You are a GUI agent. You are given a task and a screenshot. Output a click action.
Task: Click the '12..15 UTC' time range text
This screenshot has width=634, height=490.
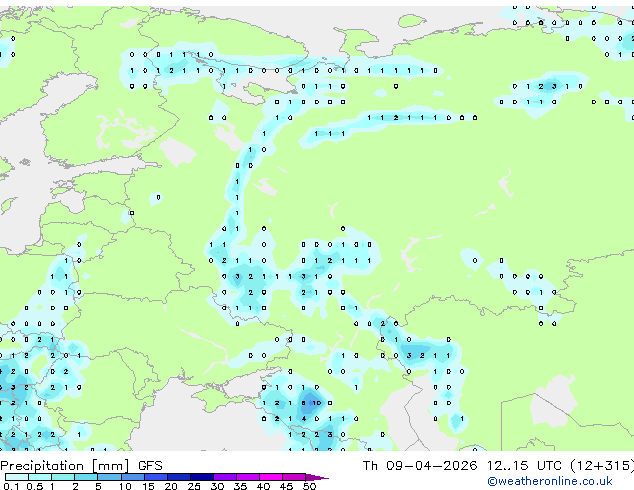524,465
